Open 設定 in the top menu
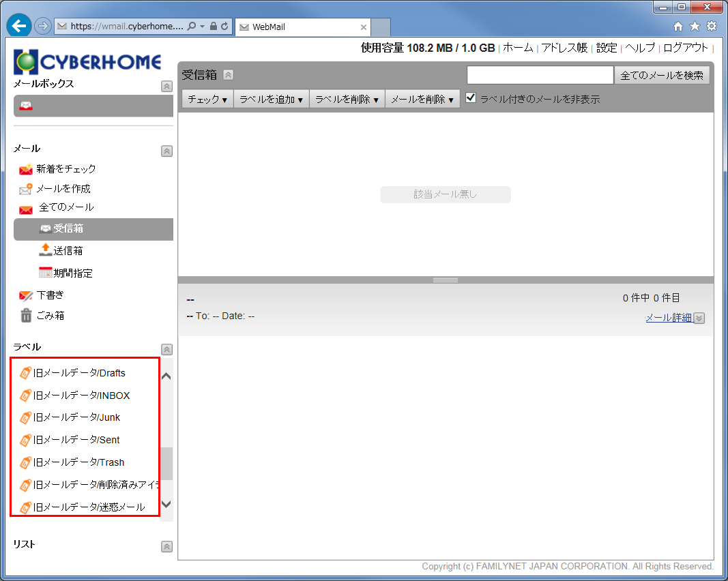This screenshot has height=581, width=728. click(606, 48)
